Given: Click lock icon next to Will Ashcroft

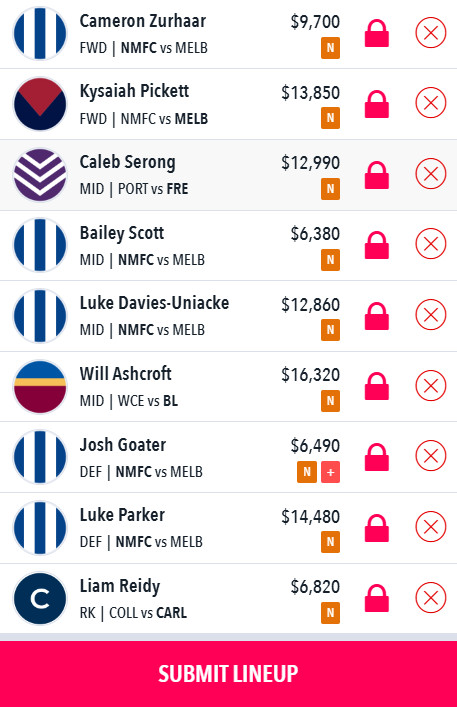Looking at the screenshot, I should pos(376,386).
